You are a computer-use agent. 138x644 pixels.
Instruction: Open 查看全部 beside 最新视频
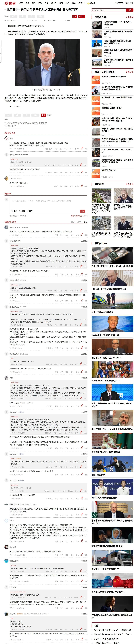pos(130,184)
